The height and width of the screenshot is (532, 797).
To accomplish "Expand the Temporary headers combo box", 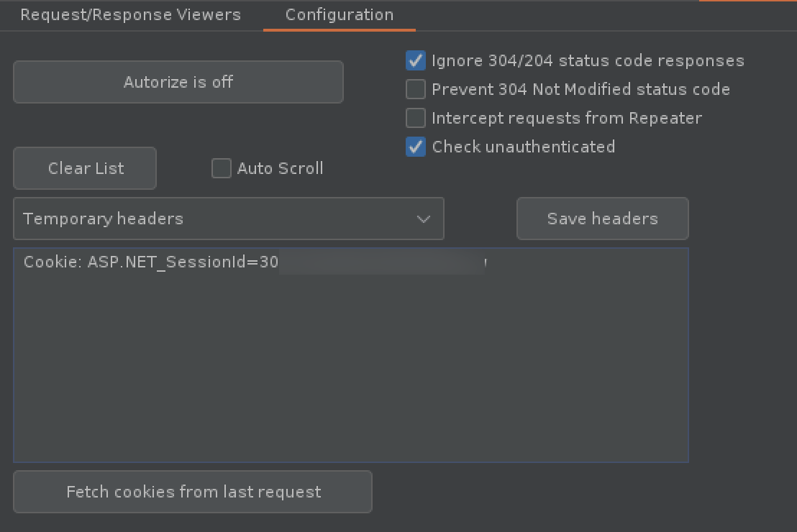I will pyautogui.click(x=228, y=219).
